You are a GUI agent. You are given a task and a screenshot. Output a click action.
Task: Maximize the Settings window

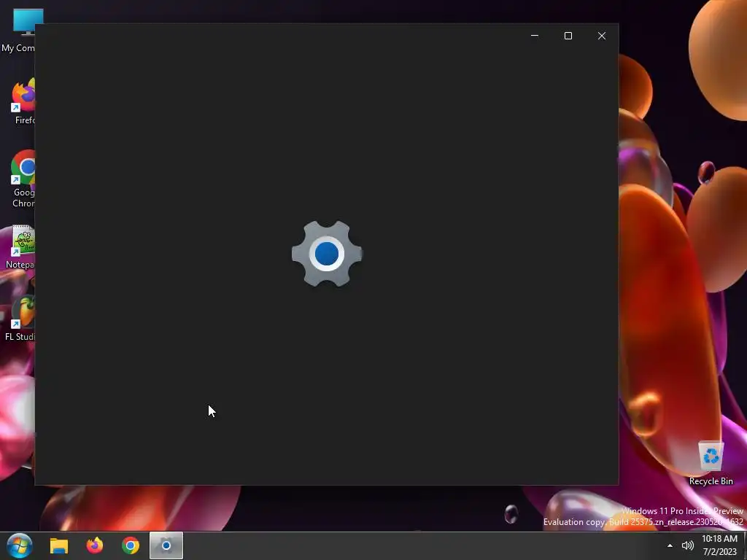click(x=568, y=36)
